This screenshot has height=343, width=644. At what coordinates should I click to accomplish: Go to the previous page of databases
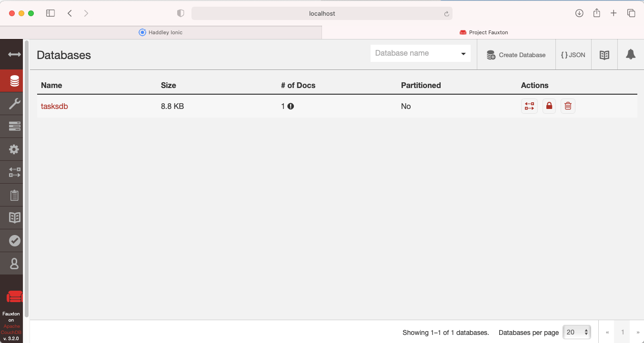click(607, 333)
